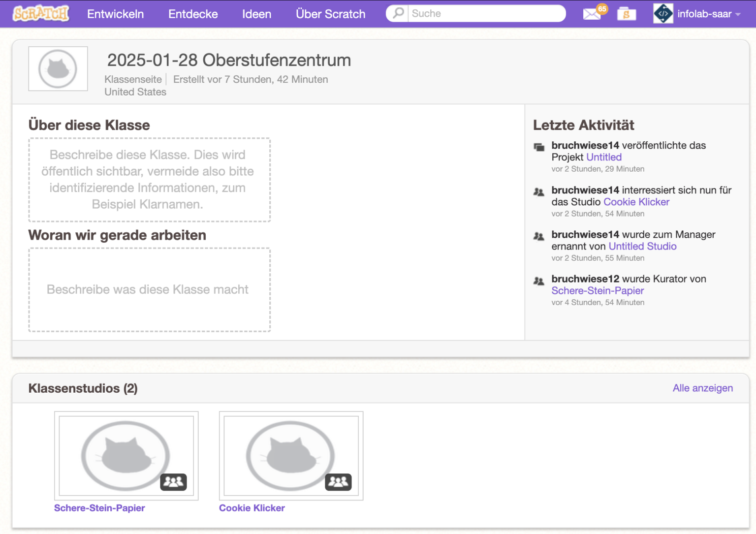Go to the Entdecke page

(193, 14)
